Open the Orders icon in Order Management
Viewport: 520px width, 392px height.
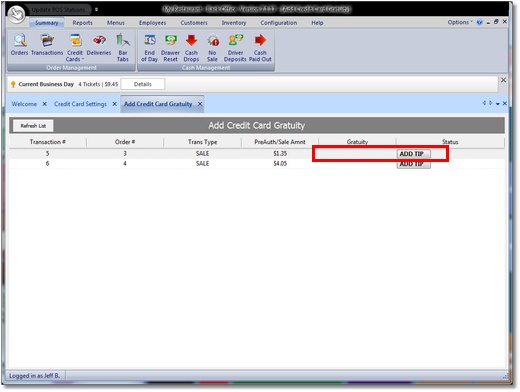point(19,44)
